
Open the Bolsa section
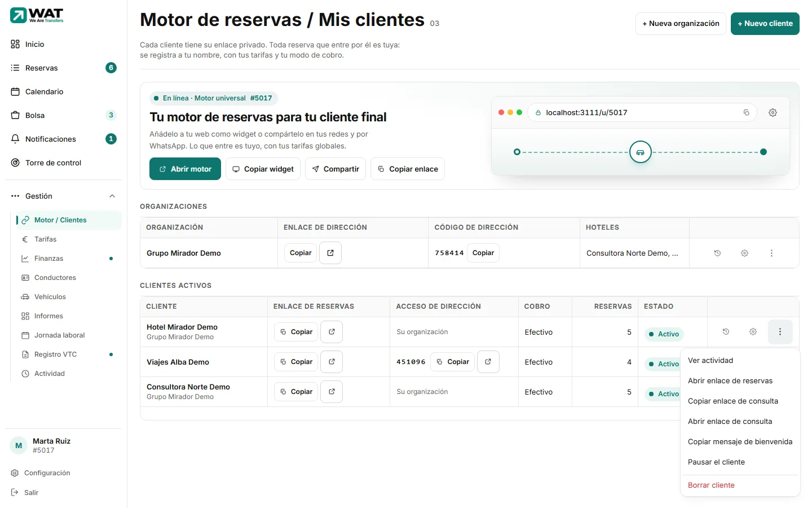coord(63,115)
